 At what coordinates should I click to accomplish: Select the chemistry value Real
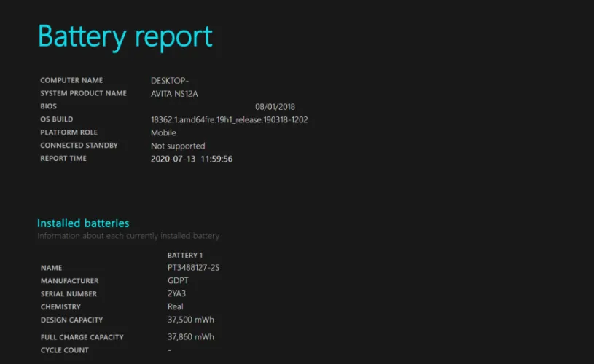[175, 307]
